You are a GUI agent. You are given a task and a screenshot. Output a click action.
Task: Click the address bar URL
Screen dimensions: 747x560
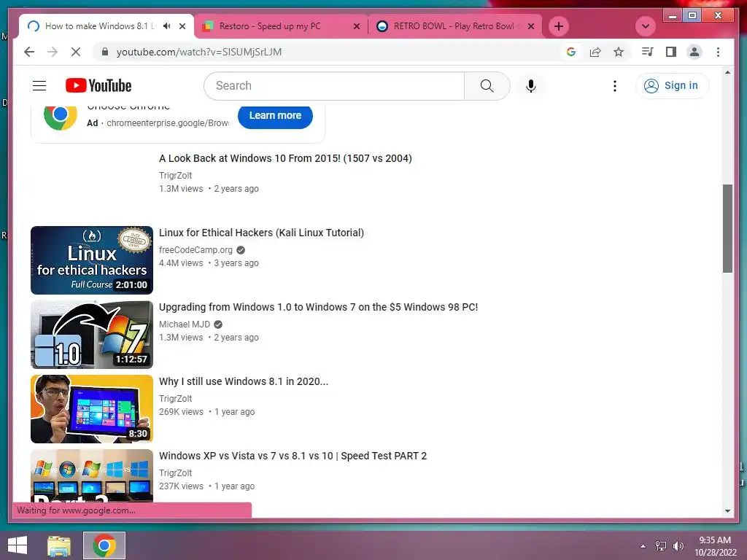tap(198, 52)
